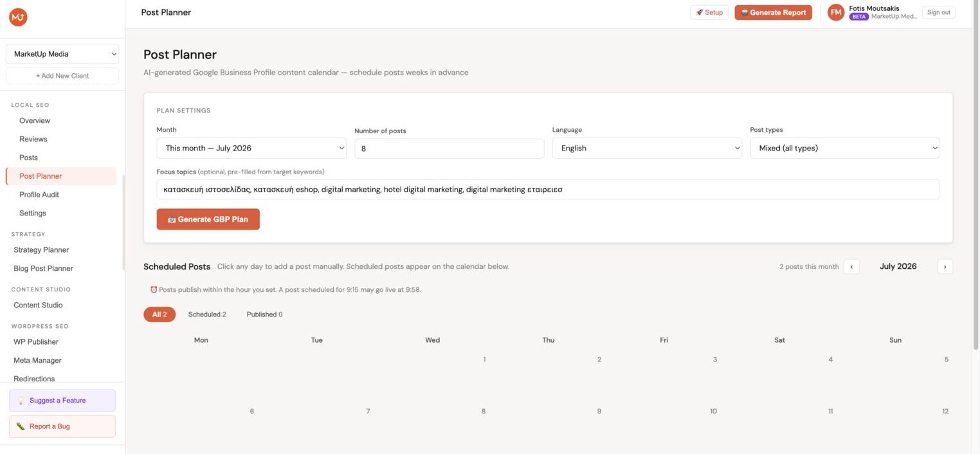
Task: Click the July 2026 calendar month label
Action: pos(898,266)
